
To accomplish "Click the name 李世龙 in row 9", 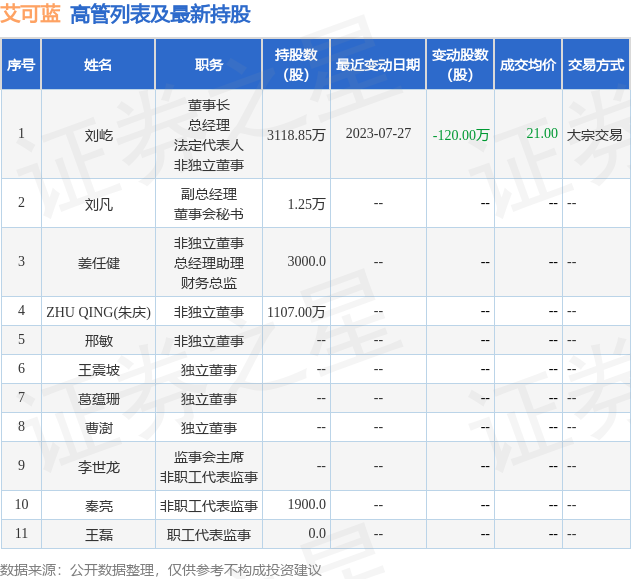I will click(x=99, y=467).
